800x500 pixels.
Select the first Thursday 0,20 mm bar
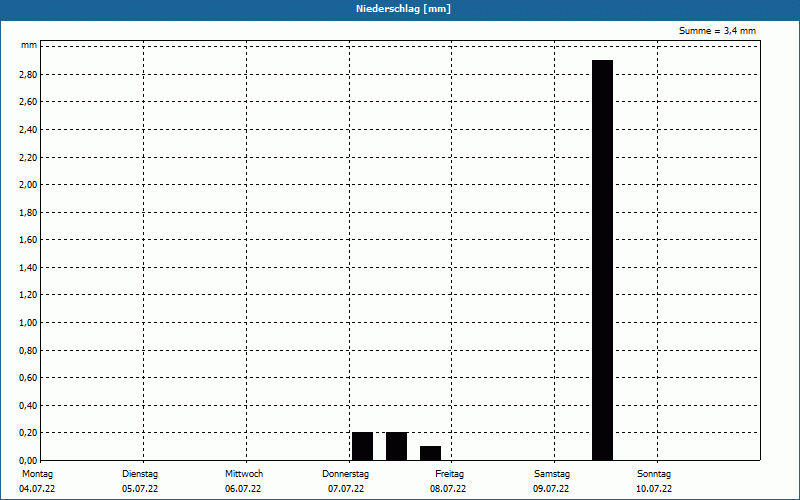362,446
